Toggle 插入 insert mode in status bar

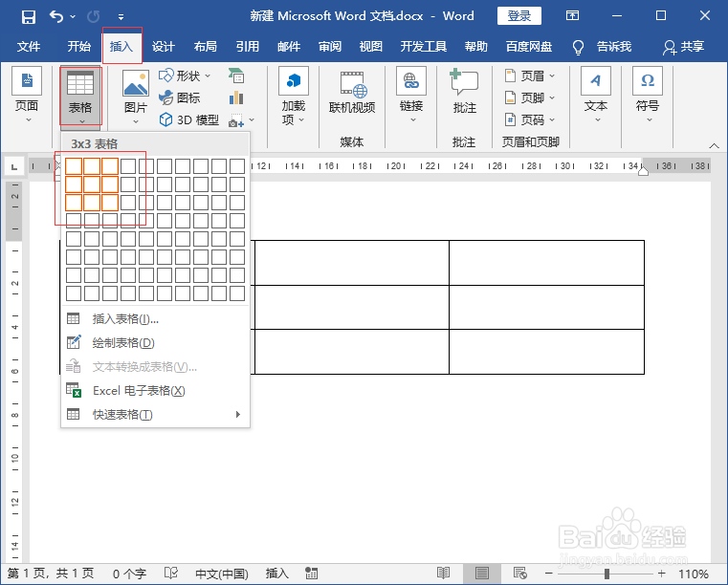(276, 574)
